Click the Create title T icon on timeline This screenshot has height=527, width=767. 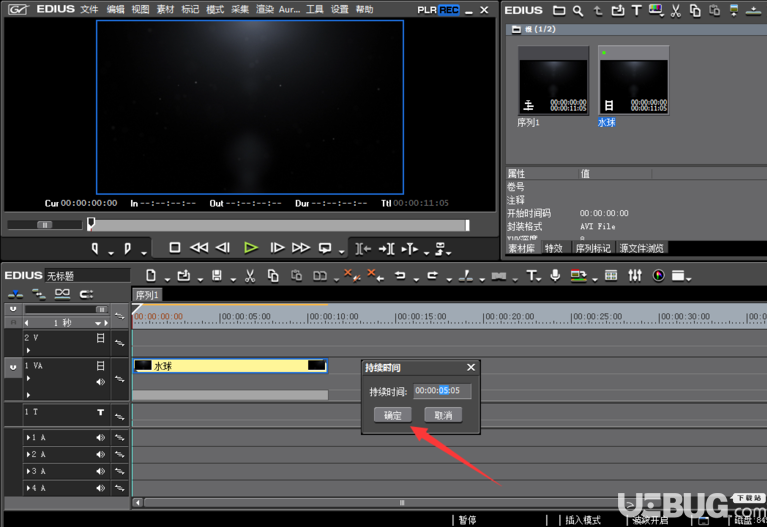tap(531, 275)
